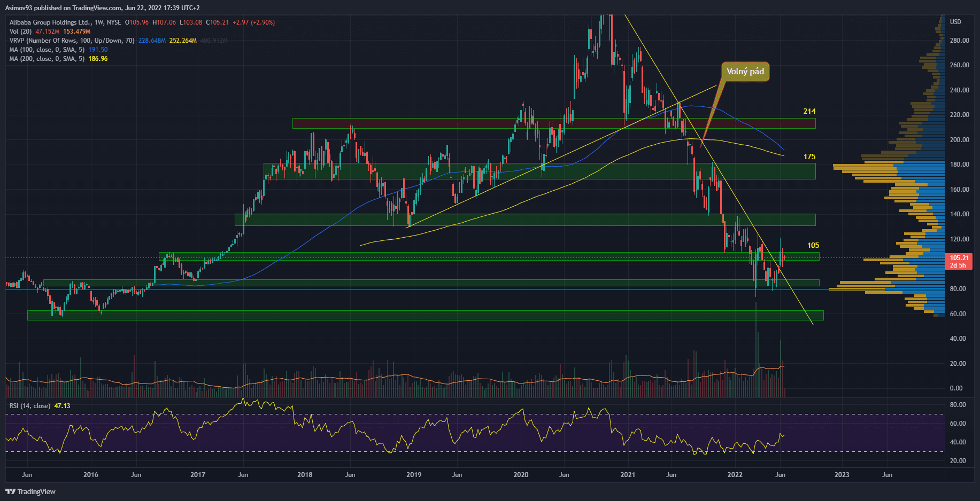Select the yellow 175 level label
980x501 pixels.
[809, 156]
